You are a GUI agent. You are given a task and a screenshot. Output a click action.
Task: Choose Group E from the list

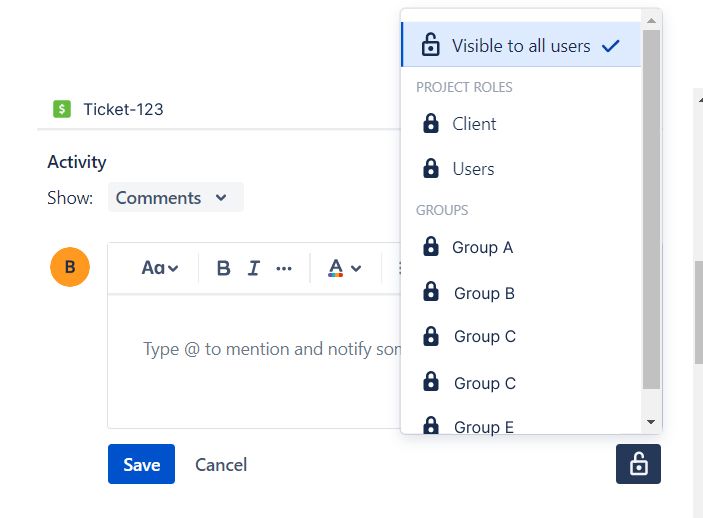click(x=521, y=424)
